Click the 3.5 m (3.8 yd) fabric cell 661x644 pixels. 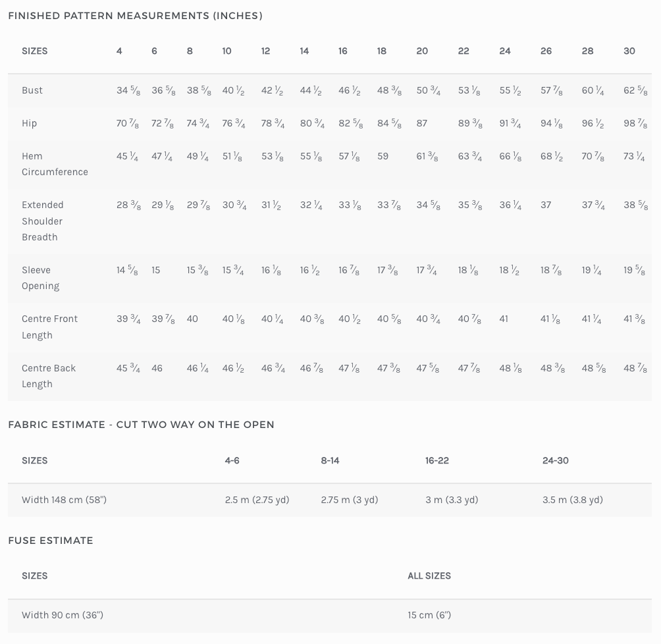point(572,500)
